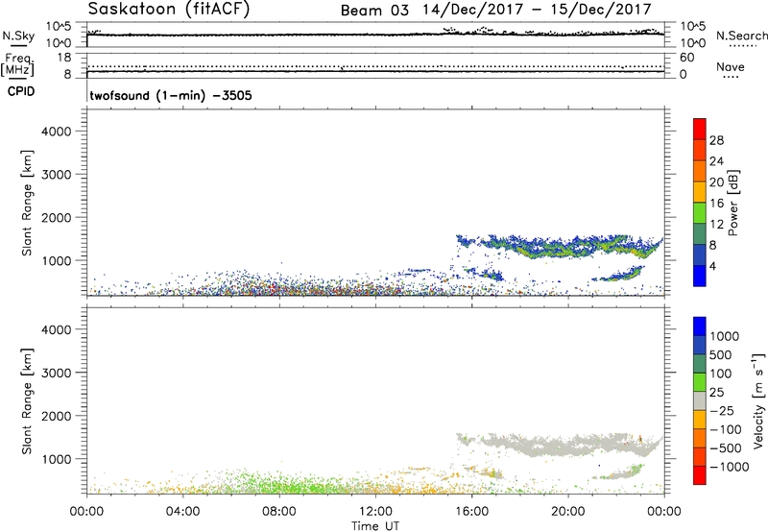This screenshot has height=532, width=768.
Task: Click the '12:00' time axis label
Action: 375,512
